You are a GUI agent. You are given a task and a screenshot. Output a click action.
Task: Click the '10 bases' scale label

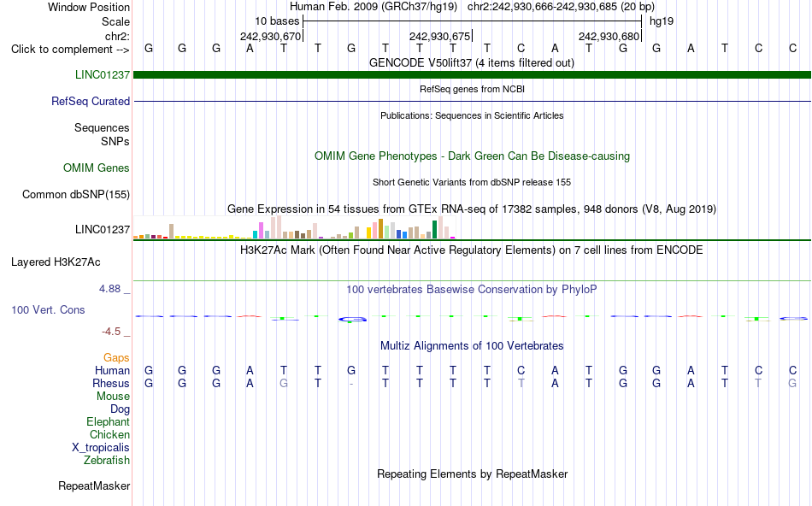pos(277,21)
